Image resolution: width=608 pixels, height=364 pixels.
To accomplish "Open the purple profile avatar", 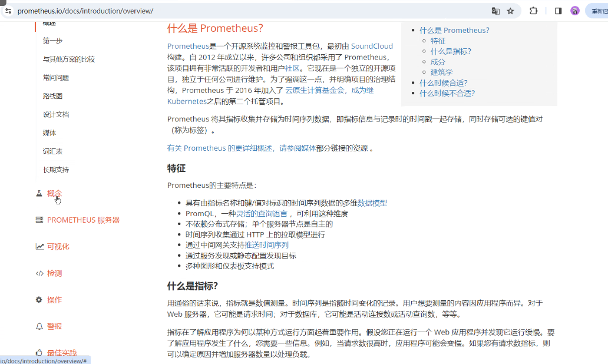I will pos(574,11).
